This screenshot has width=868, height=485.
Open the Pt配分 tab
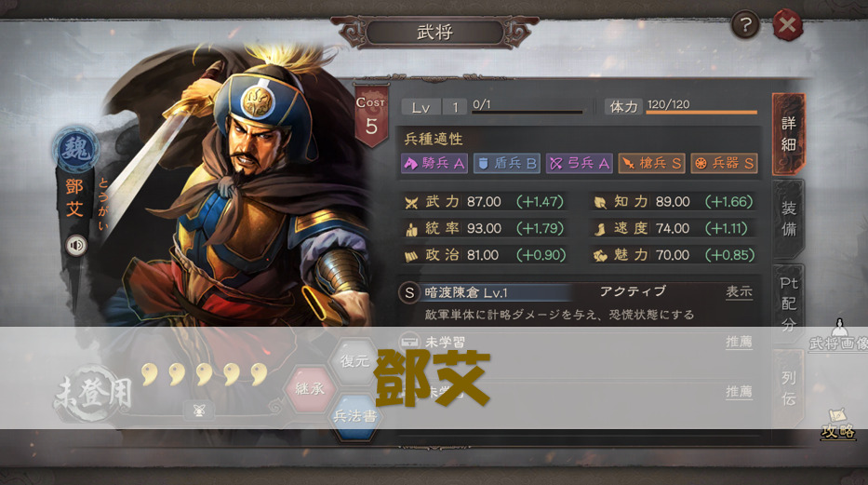point(788,303)
